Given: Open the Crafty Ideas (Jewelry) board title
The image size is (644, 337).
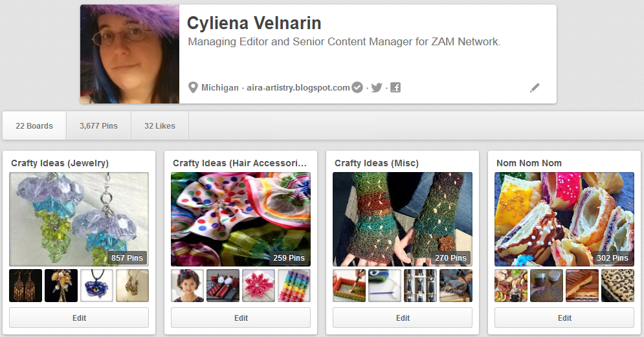Looking at the screenshot, I should point(60,163).
